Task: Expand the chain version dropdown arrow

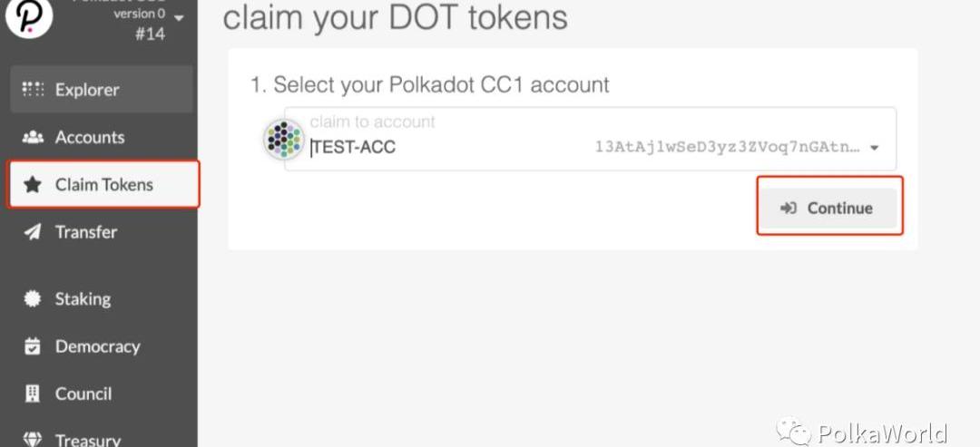Action: [x=180, y=18]
